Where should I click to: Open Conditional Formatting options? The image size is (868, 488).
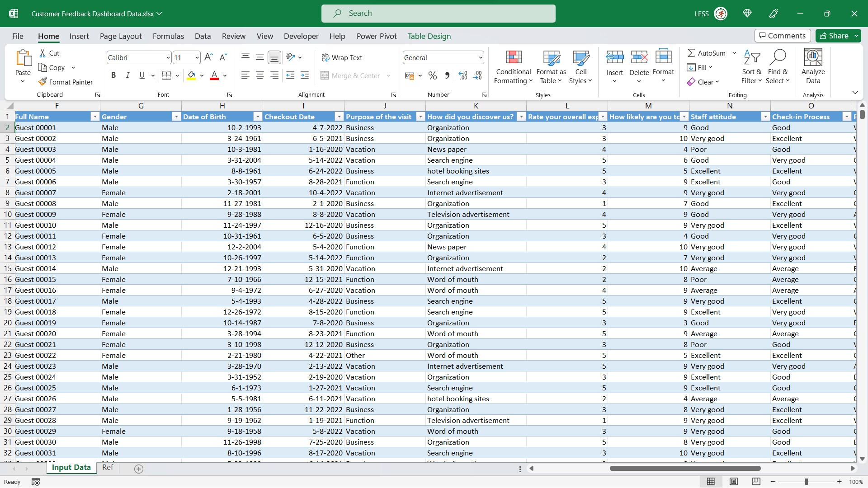click(x=513, y=67)
